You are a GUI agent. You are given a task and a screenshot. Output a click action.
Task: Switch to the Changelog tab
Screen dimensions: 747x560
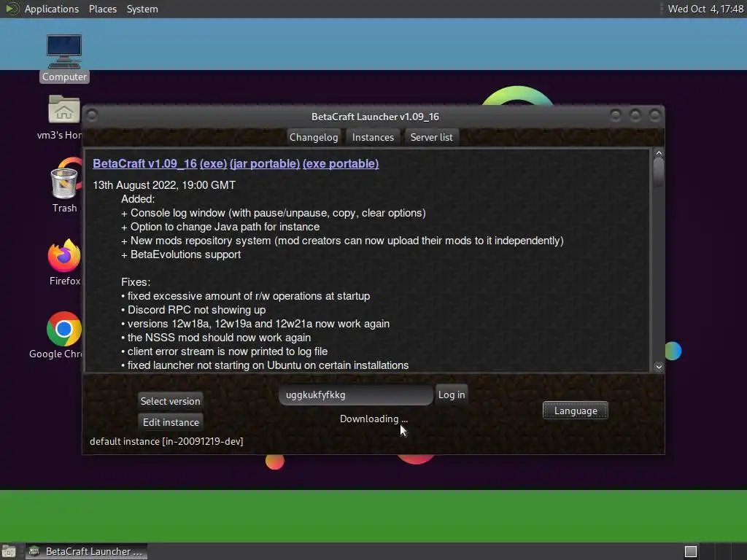(x=314, y=137)
